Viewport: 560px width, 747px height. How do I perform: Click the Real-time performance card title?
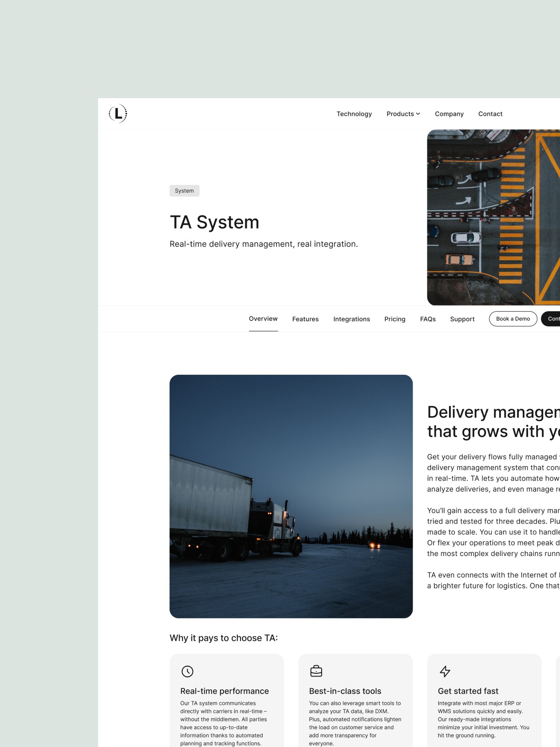tap(225, 691)
